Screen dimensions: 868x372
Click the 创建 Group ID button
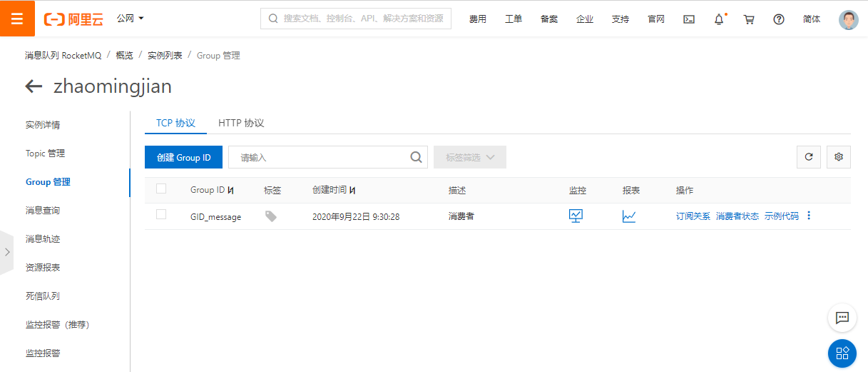pos(183,157)
